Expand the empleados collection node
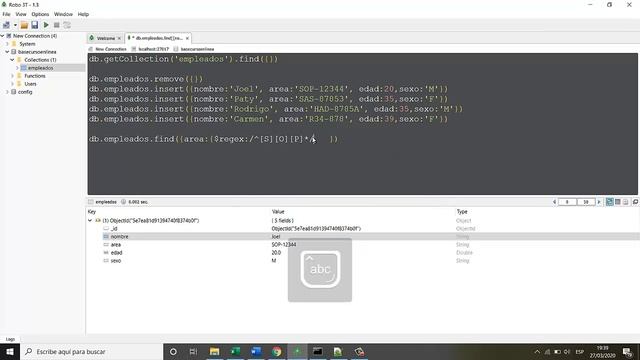640x360 pixels. point(17,68)
